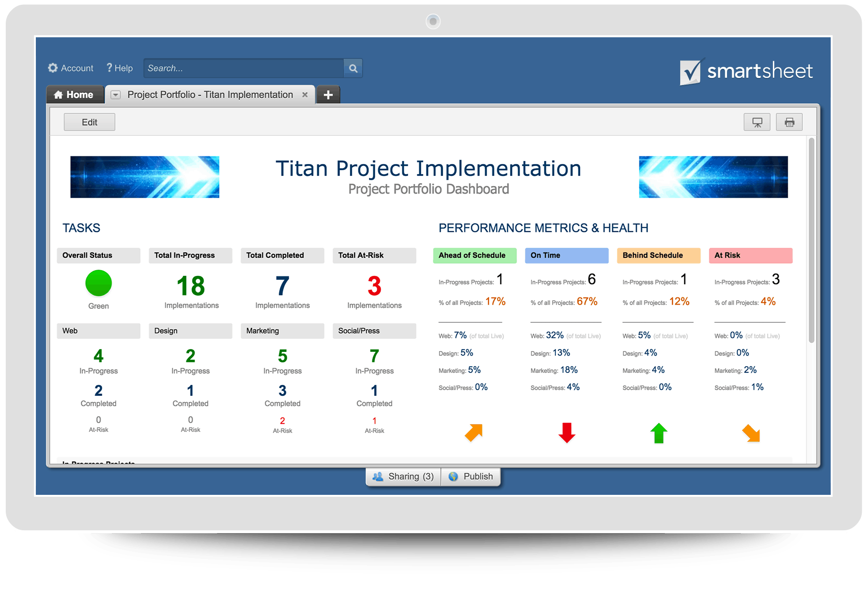Click the Web section header
This screenshot has height=612, width=868.
tap(98, 331)
